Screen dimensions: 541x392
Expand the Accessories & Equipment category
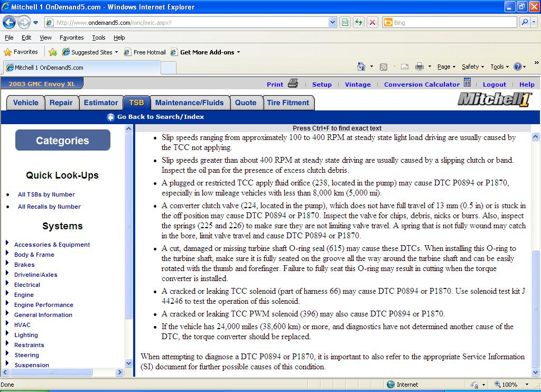point(7,242)
